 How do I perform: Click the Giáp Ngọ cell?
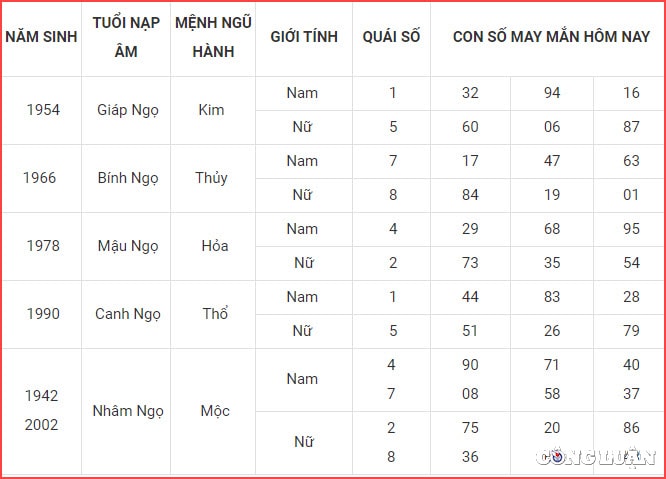[128, 110]
